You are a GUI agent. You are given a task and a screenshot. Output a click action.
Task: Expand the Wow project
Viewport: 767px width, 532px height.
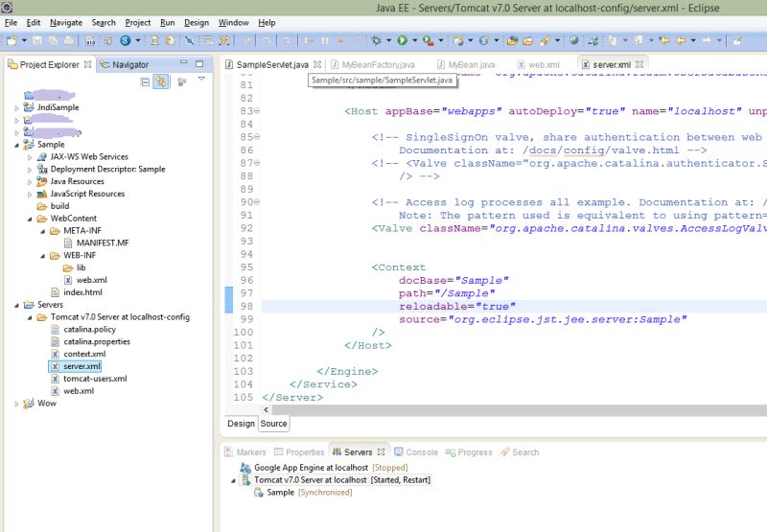(x=16, y=404)
